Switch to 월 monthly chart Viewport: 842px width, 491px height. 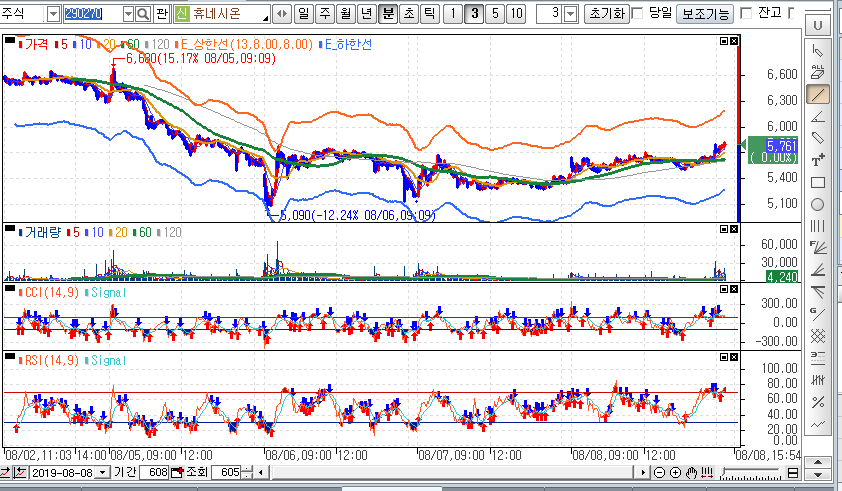tap(346, 14)
